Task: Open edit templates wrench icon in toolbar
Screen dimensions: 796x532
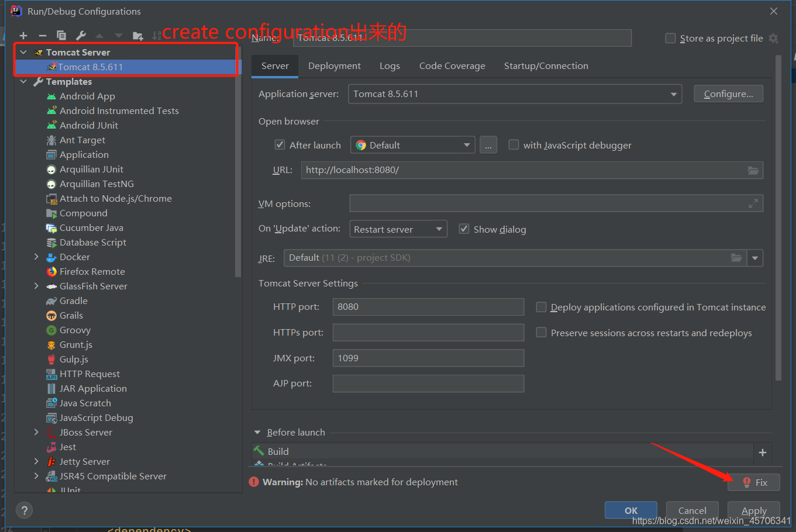Action: tap(81, 36)
